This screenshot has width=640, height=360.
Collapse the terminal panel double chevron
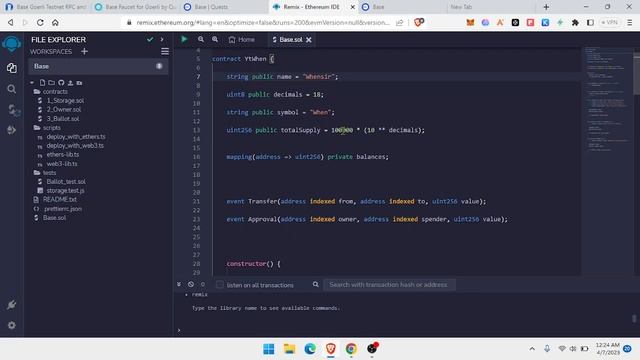(179, 284)
